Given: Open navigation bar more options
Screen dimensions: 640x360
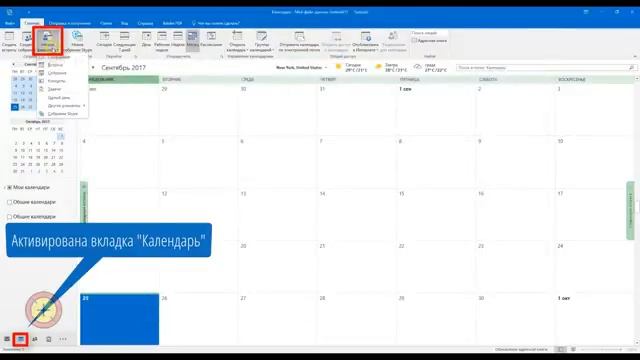Looking at the screenshot, I should point(63,339).
